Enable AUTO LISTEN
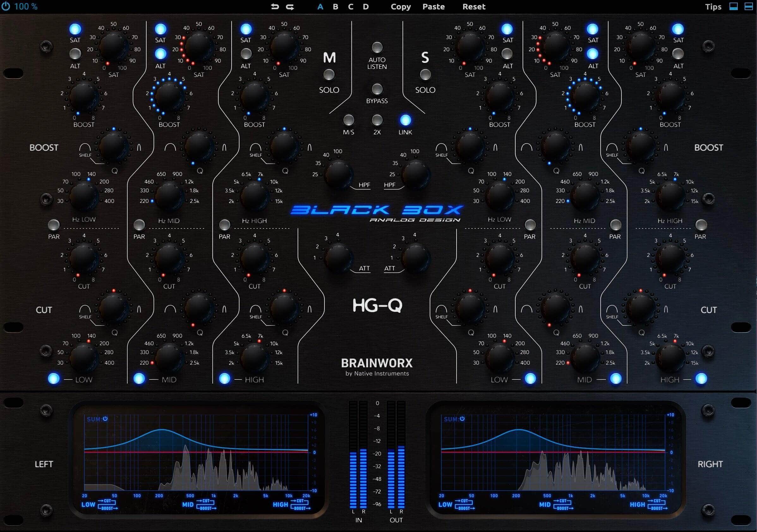Viewport: 757px width, 532px height. [377, 47]
